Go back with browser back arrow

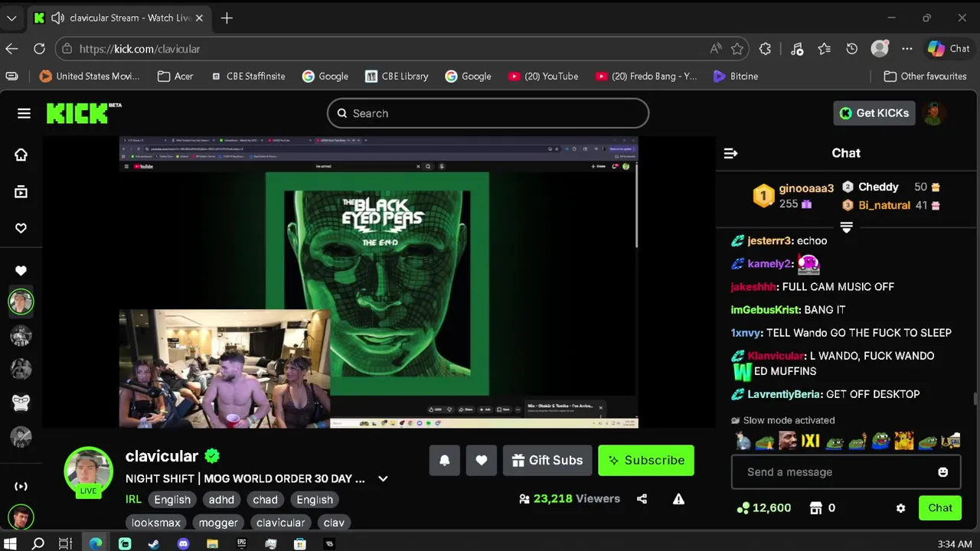pyautogui.click(x=11, y=49)
